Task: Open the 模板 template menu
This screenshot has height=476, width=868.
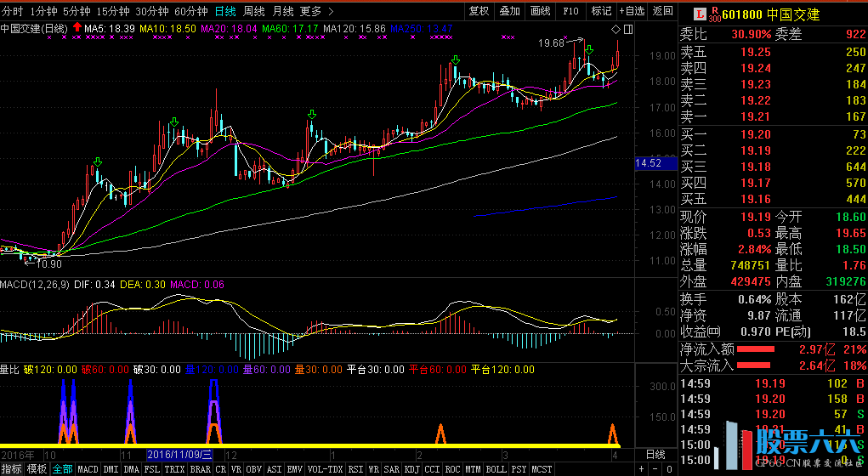Action: coord(37,469)
